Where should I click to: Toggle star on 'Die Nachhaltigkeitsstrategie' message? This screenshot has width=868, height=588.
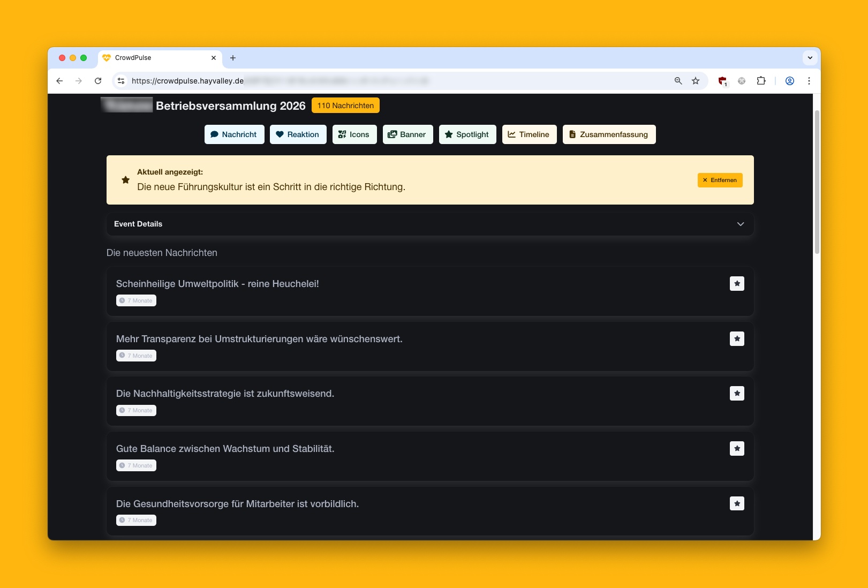pos(737,394)
